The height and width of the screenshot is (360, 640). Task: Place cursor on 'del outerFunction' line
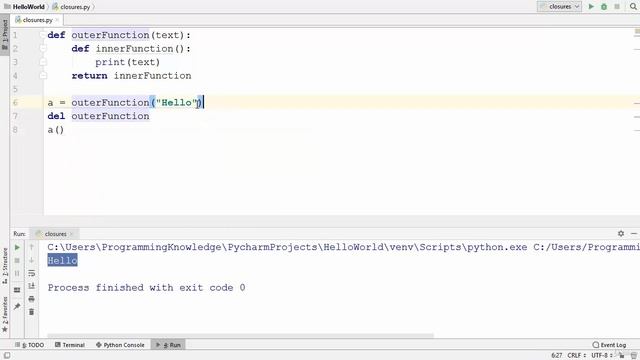98,116
